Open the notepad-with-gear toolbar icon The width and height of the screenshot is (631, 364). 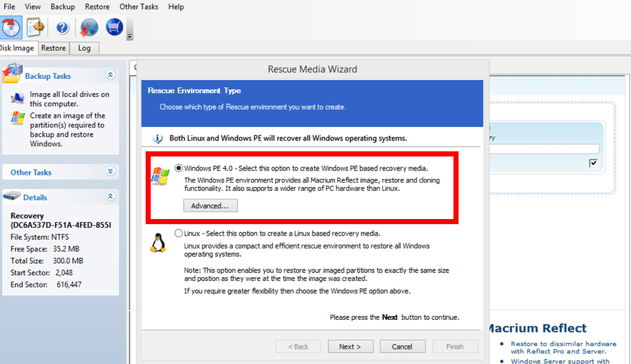pos(34,27)
